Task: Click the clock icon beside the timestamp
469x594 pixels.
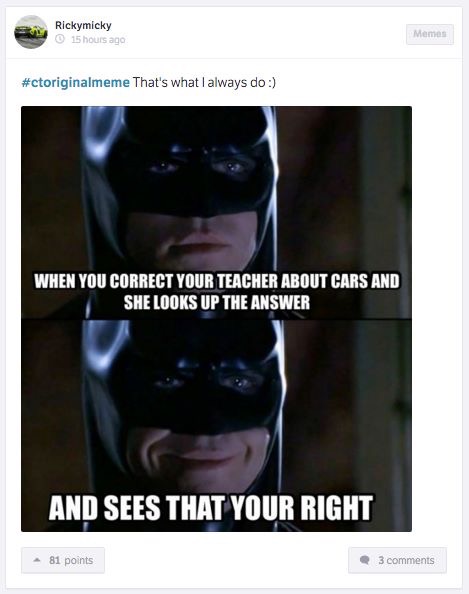Action: coord(60,39)
